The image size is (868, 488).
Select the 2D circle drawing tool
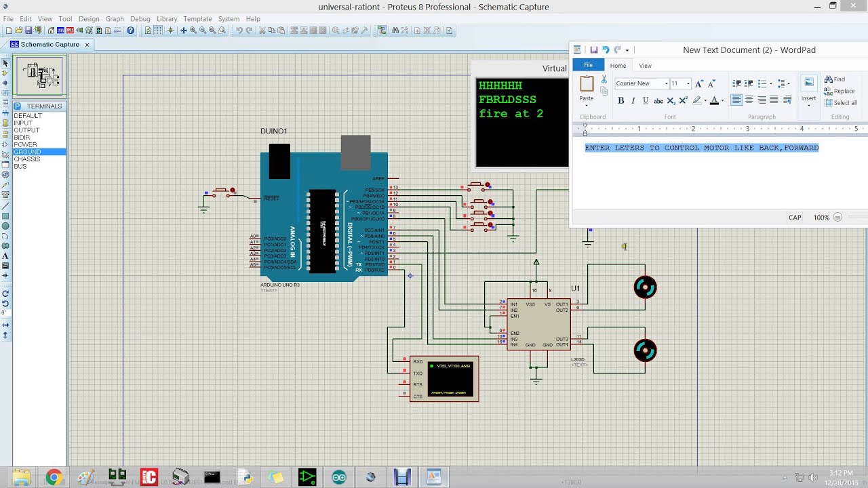5,226
